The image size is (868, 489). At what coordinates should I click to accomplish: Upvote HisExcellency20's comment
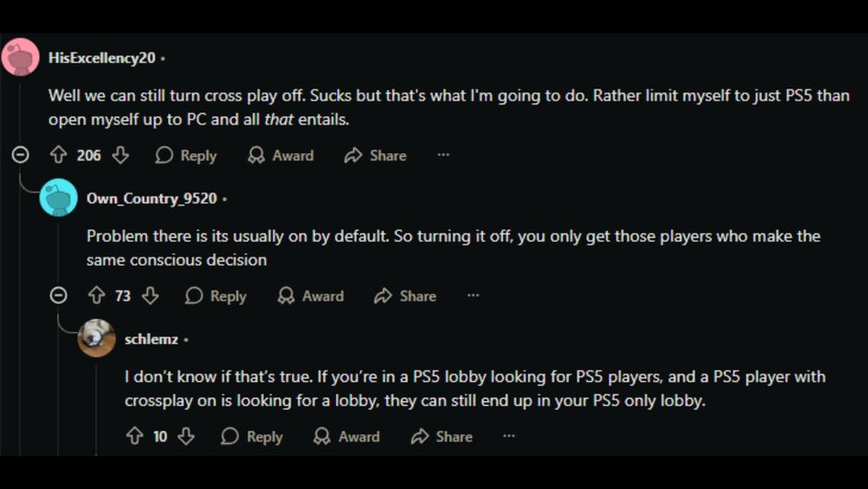click(58, 155)
